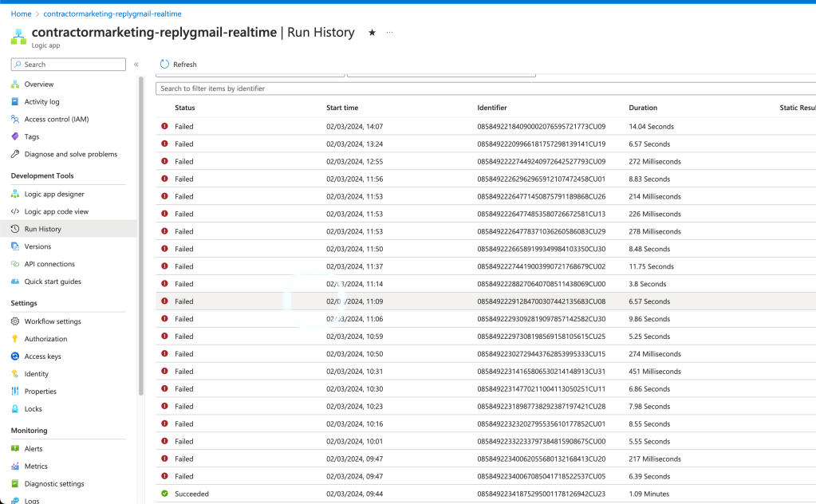Image resolution: width=816 pixels, height=504 pixels.
Task: Click contractormarketing-replygmail-realtime breadcrumb link
Action: pyautogui.click(x=112, y=14)
